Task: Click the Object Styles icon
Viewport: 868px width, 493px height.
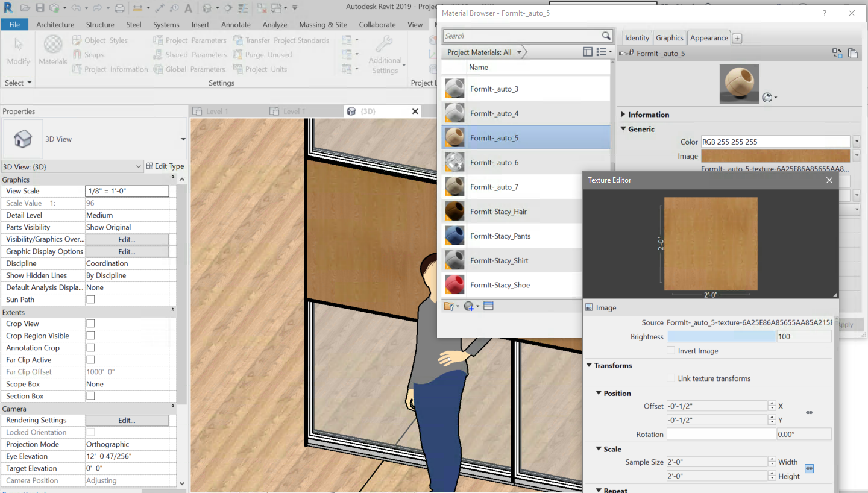Action: [x=77, y=40]
